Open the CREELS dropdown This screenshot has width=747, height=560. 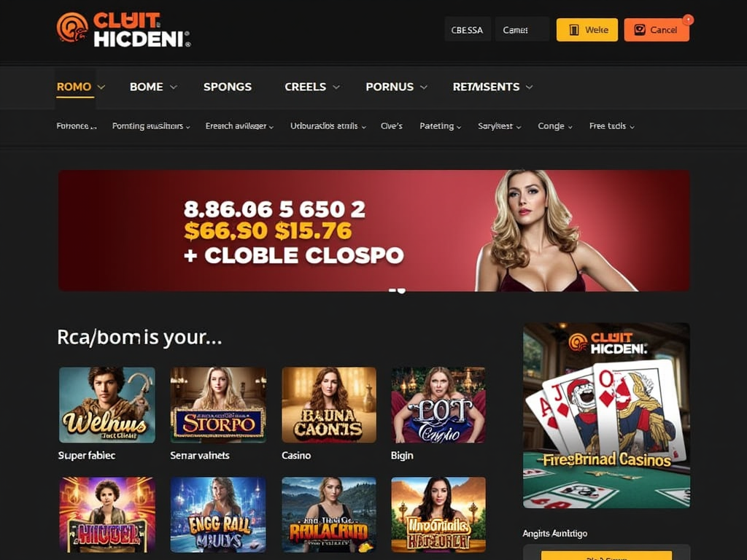[x=312, y=87]
